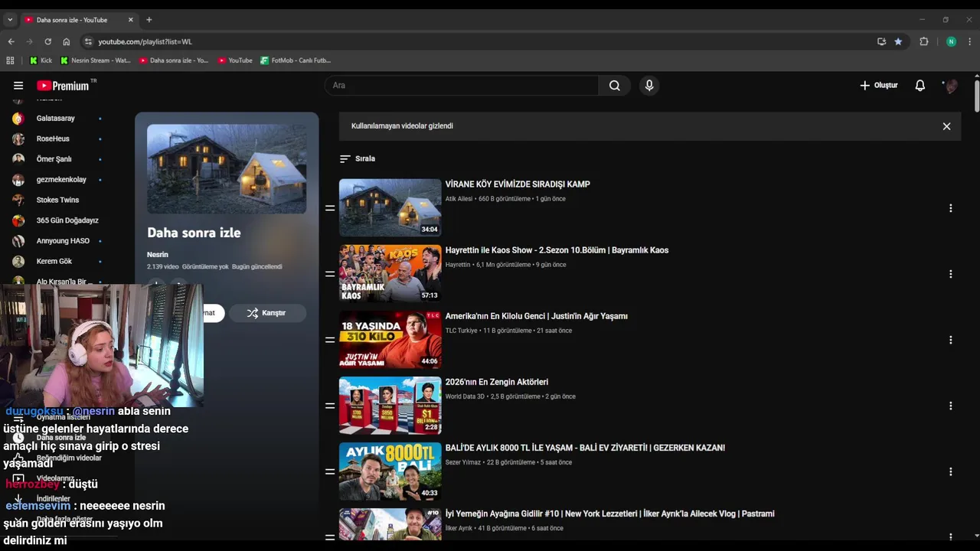
Task: Click the Oluştur create button
Action: [879, 86]
